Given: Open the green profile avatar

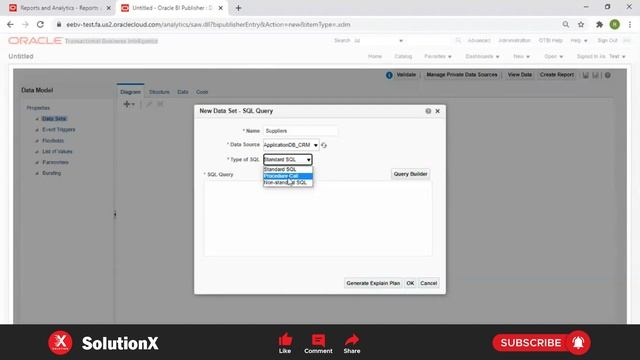Looking at the screenshot, I should click(x=615, y=24).
